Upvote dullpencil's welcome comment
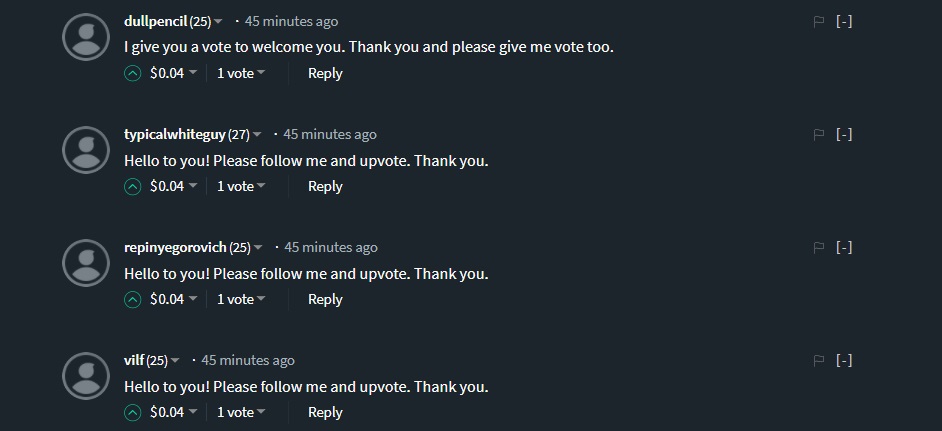The width and height of the screenshot is (942, 431). click(132, 73)
